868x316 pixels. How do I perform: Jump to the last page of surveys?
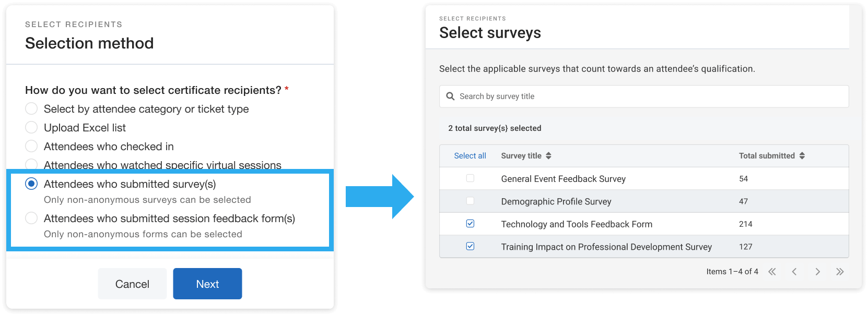840,272
